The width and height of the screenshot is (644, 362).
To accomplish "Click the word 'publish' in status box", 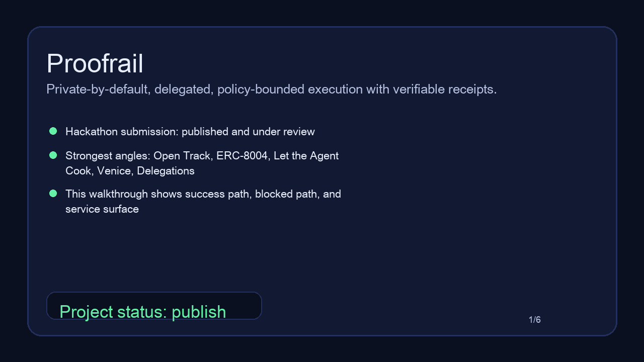I will point(199,312).
